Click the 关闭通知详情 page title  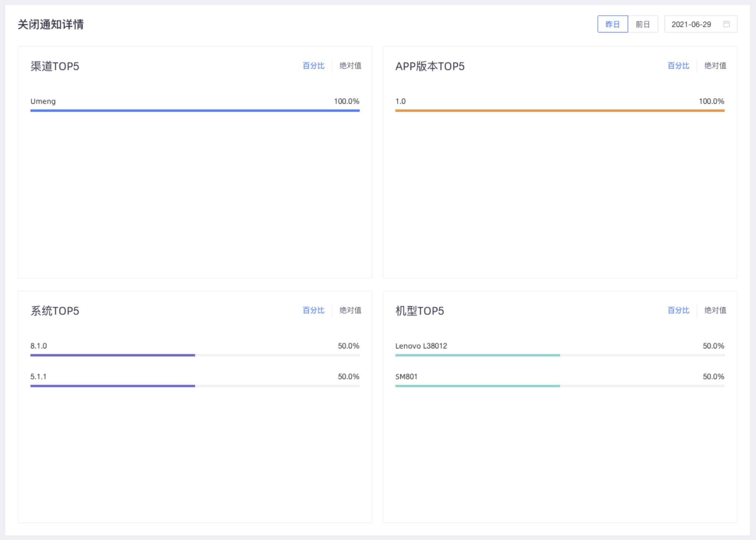(x=51, y=25)
